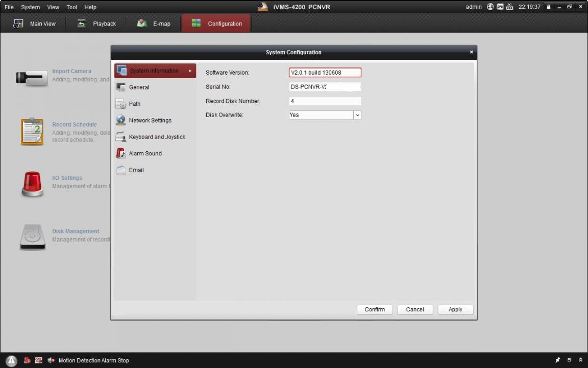
Task: Maximize the alarm panel square icon
Action: [569, 360]
